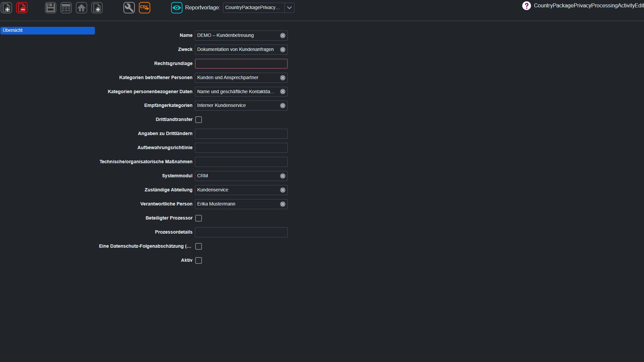The height and width of the screenshot is (362, 644).
Task: Click the Aufbewahrungsrichtlinie input field
Action: point(241,148)
